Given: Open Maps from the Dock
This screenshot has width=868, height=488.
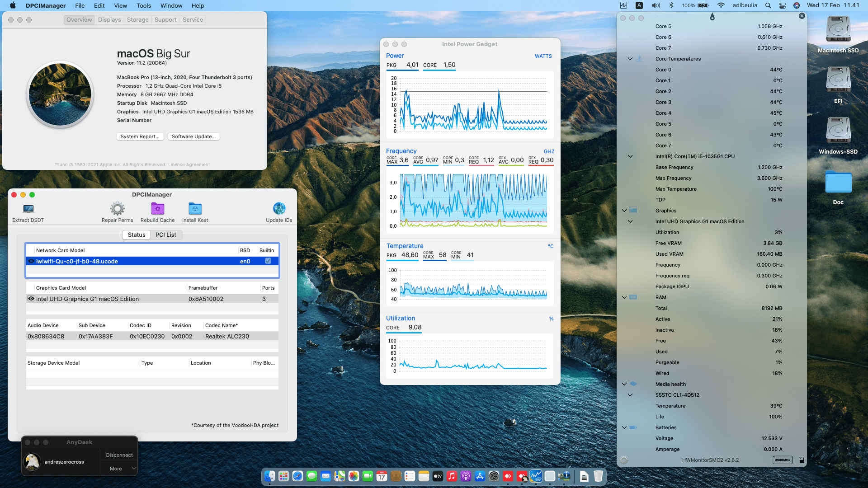Looking at the screenshot, I should (x=340, y=476).
